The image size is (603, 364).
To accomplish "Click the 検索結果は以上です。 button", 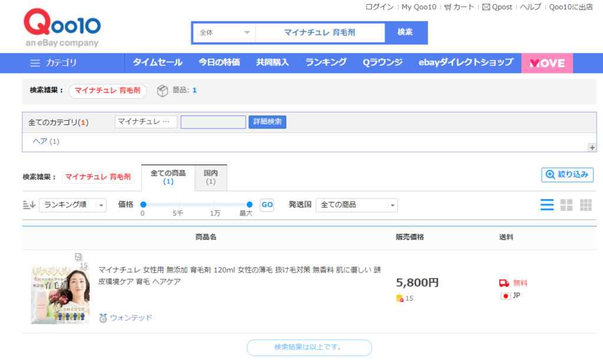I will tap(309, 348).
